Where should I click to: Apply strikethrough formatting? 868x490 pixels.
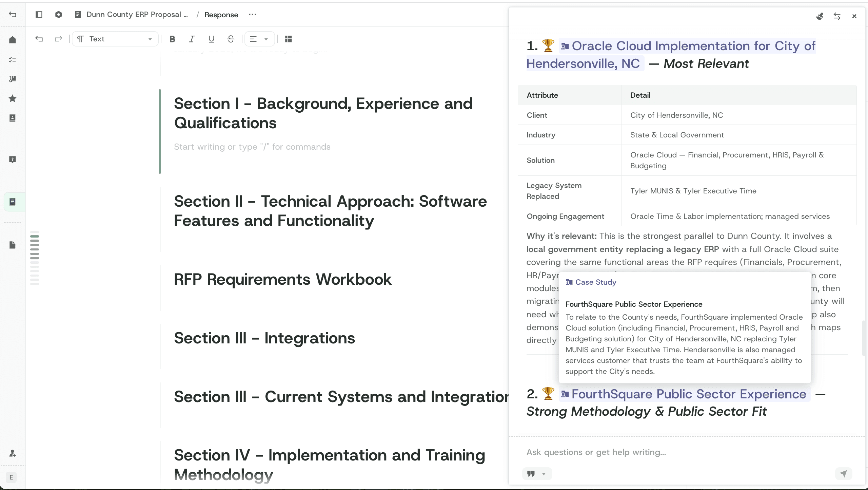coord(231,39)
